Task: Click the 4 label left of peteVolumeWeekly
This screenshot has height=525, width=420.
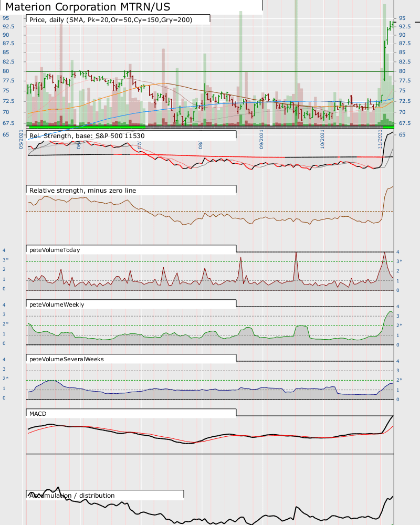Action: pos(4,305)
